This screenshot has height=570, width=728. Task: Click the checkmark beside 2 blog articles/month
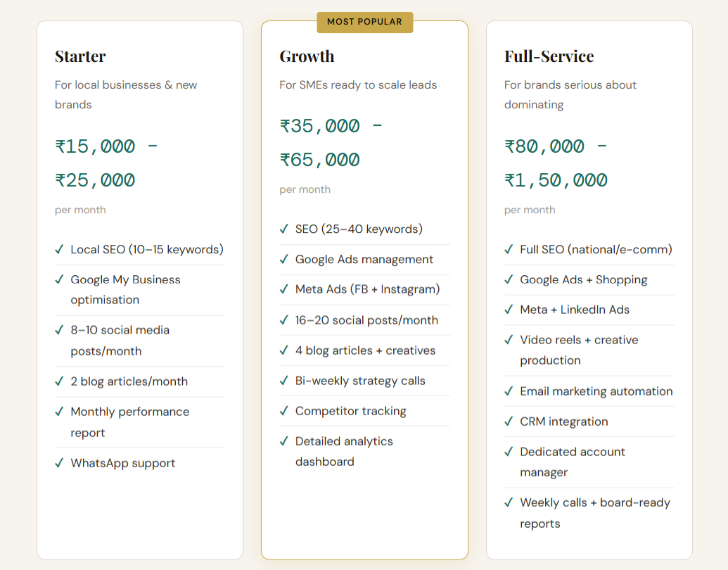pos(59,381)
